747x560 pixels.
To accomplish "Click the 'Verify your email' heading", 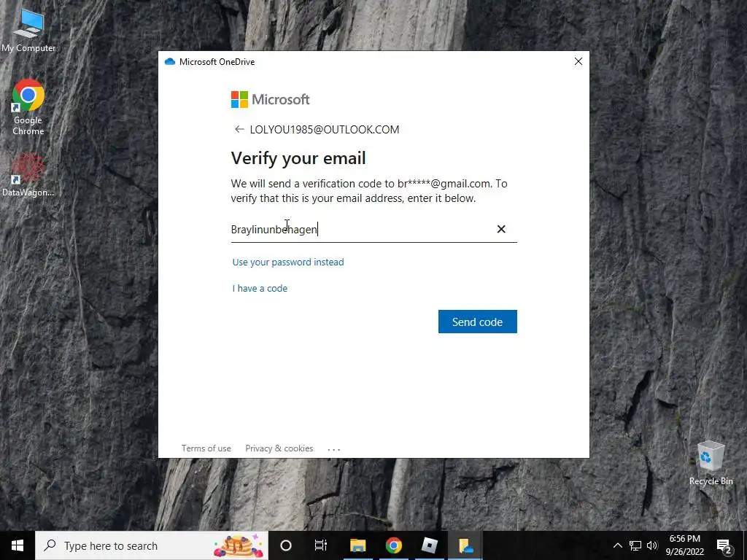I will 298,158.
